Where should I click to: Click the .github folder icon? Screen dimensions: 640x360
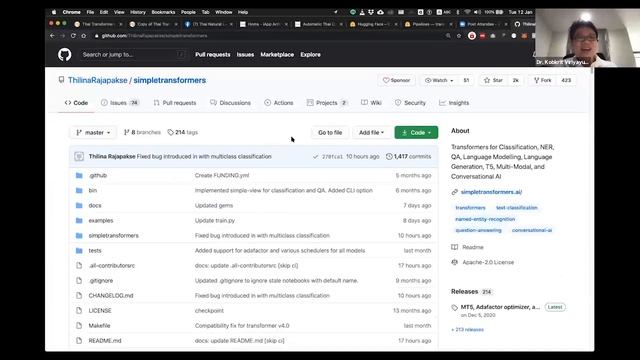point(79,176)
